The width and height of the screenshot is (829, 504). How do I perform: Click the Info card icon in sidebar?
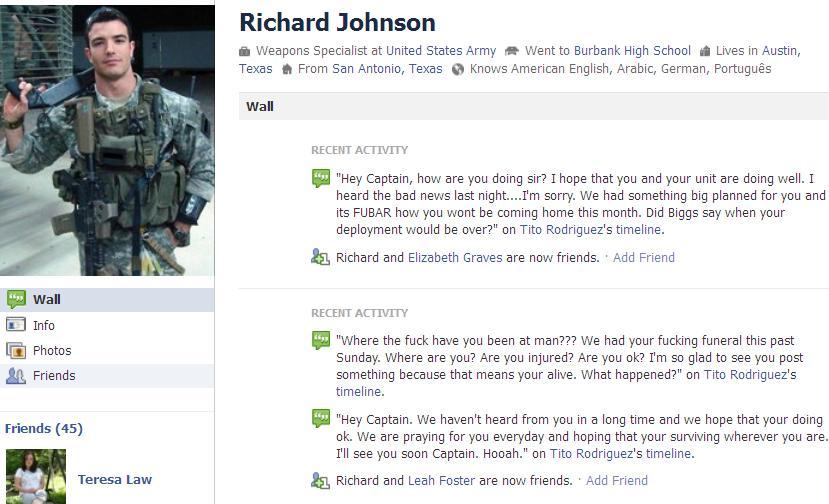click(x=15, y=324)
